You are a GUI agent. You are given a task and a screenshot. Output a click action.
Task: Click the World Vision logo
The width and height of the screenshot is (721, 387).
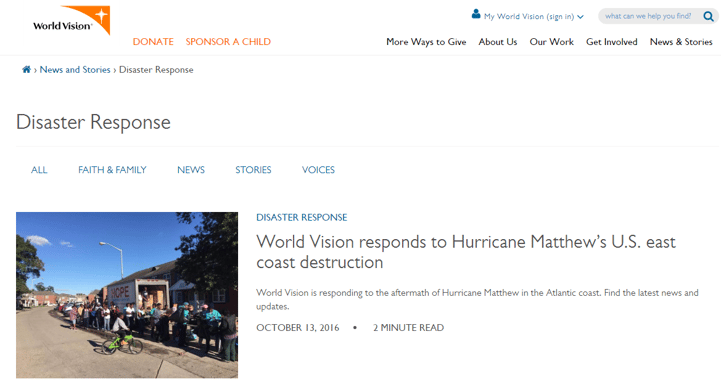pyautogui.click(x=71, y=21)
